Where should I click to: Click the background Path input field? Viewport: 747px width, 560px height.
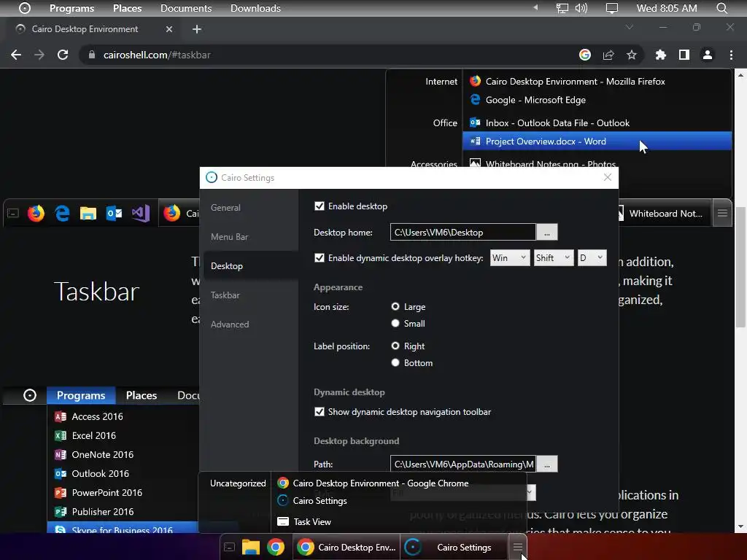click(x=463, y=464)
